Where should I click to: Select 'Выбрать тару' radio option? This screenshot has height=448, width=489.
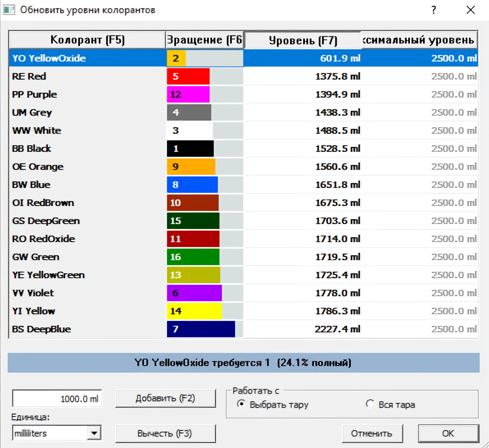pos(241,404)
